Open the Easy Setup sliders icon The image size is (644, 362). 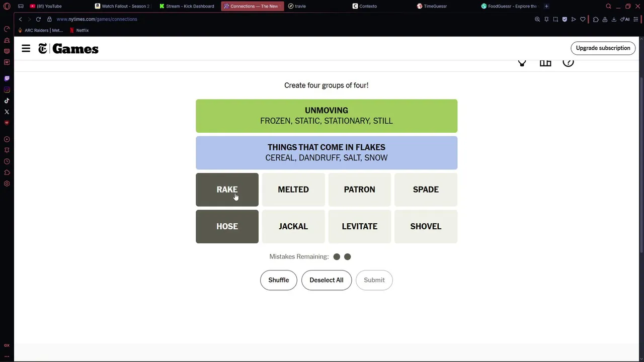click(x=636, y=19)
